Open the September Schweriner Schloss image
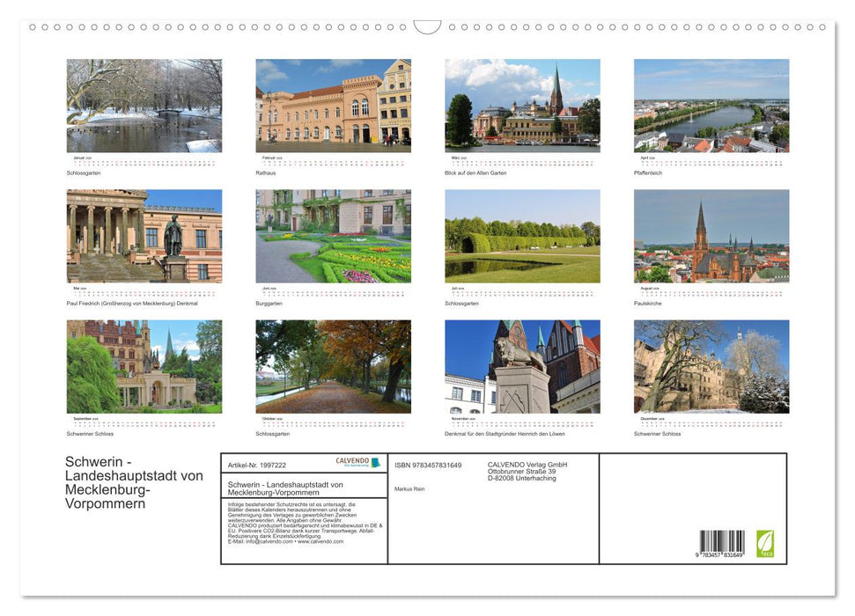Screen dimensions: 855x616 point(144,364)
